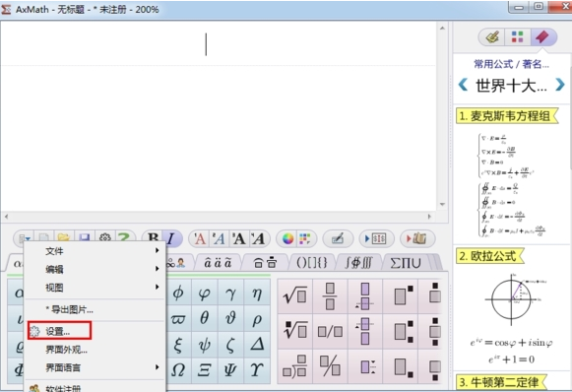Open the color wheel picker
Image resolution: width=572 pixels, height=392 pixels.
click(x=287, y=239)
